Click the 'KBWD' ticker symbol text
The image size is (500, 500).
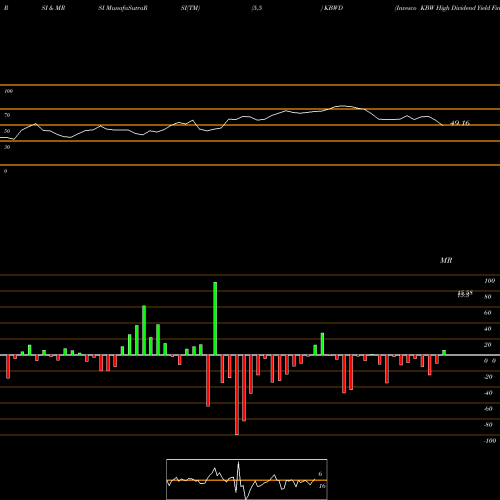(334, 8)
